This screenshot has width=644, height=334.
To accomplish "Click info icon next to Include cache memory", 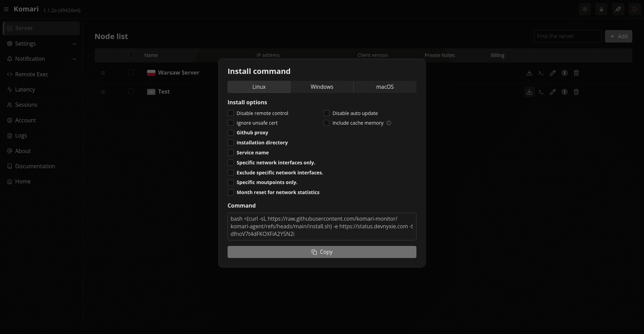I will [389, 123].
